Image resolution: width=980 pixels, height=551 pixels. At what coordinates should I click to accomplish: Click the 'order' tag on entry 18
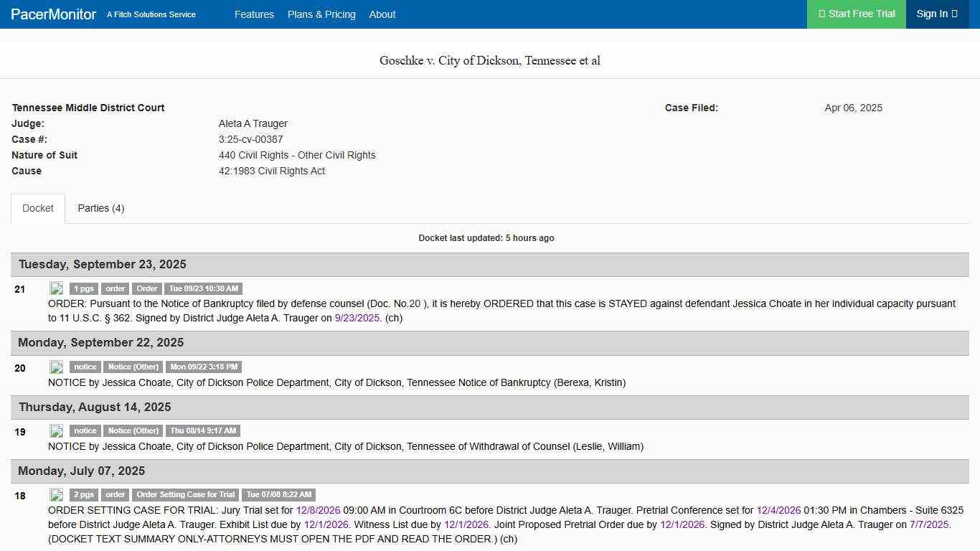tap(115, 494)
